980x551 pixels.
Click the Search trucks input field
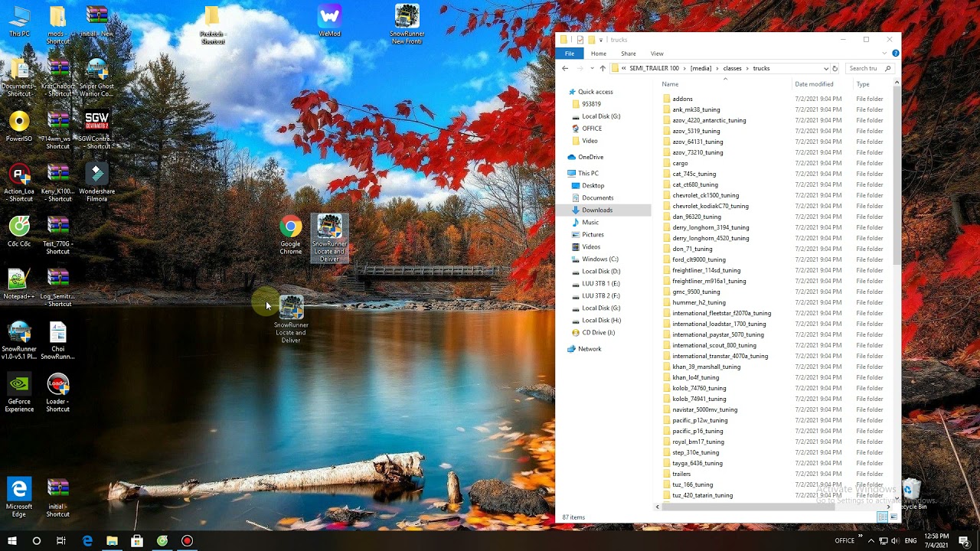coord(870,68)
